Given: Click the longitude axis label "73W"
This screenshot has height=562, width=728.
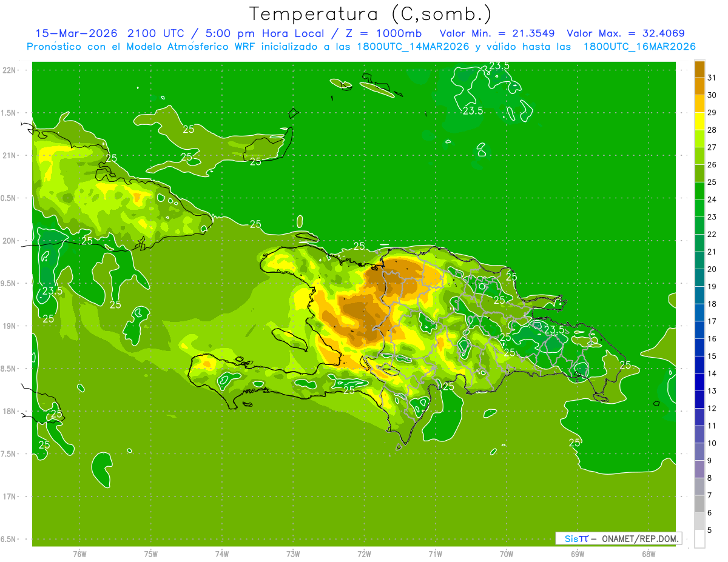Looking at the screenshot, I should 293,554.
